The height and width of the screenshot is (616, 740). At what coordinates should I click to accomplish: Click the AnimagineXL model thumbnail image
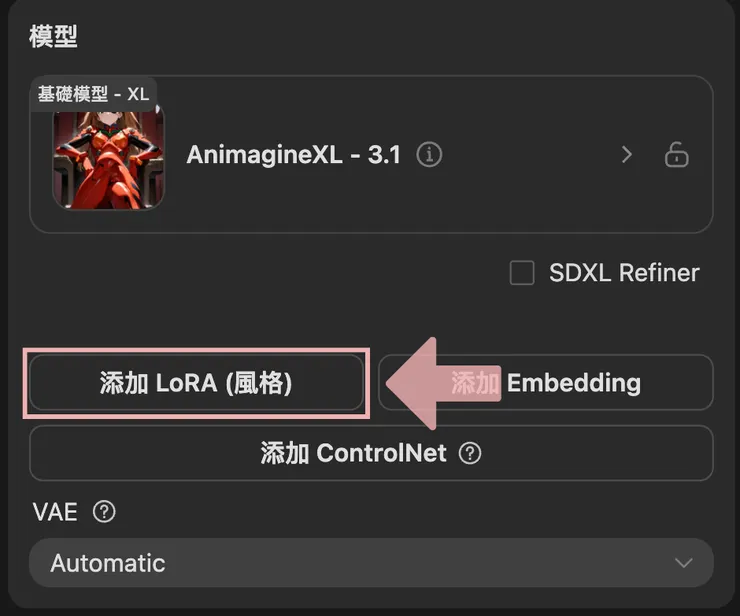[x=108, y=160]
